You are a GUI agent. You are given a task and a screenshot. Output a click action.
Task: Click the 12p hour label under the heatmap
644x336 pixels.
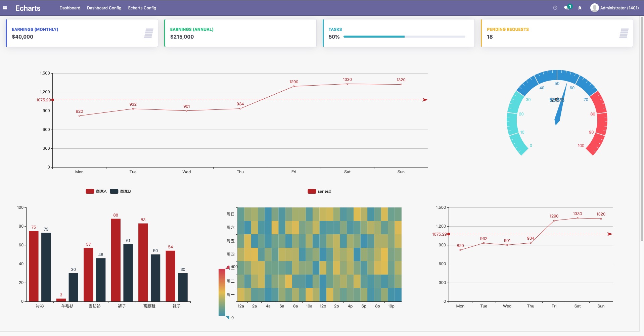323,306
